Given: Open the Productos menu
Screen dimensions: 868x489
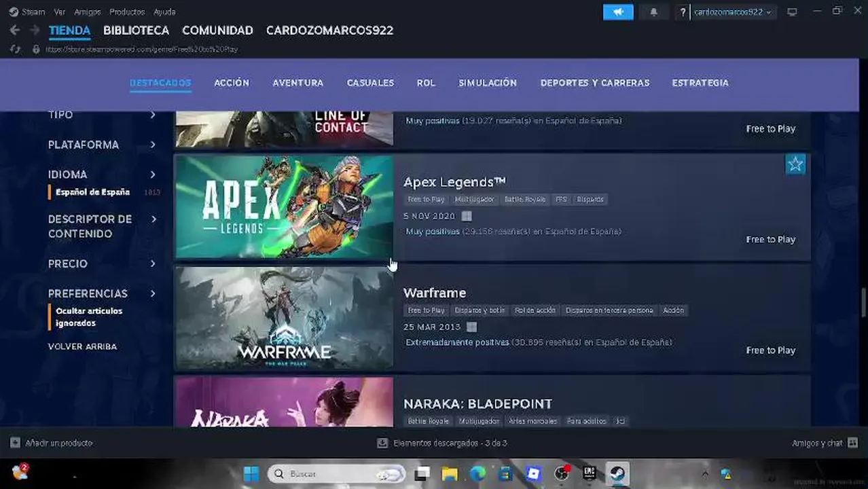Looking at the screenshot, I should (127, 12).
